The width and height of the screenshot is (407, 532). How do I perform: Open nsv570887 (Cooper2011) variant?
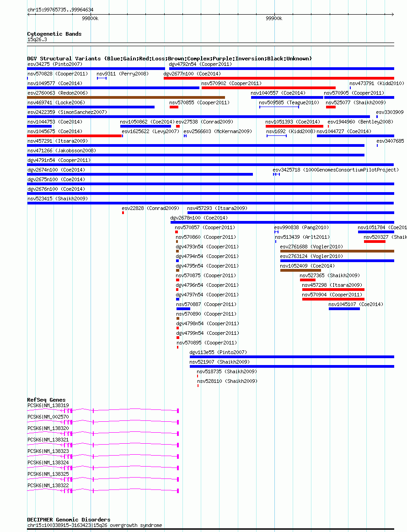(206, 304)
